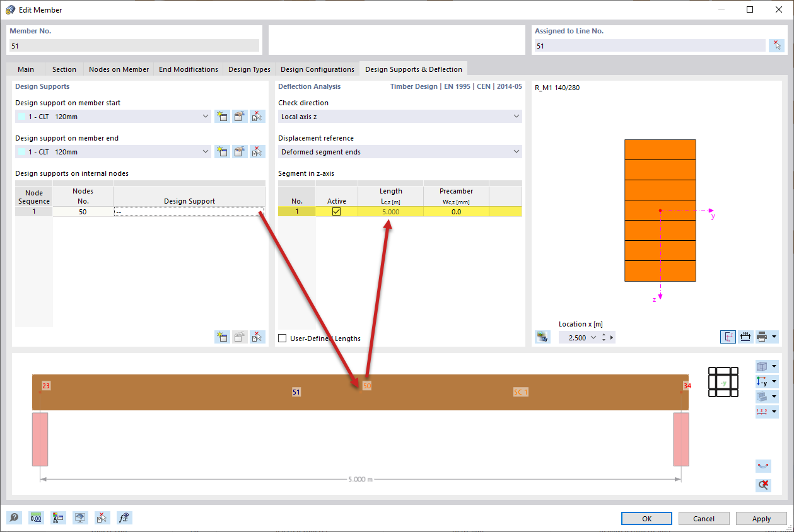Click the Design Support cell for node 50
Viewport: 794px width, 532px height.
(189, 212)
